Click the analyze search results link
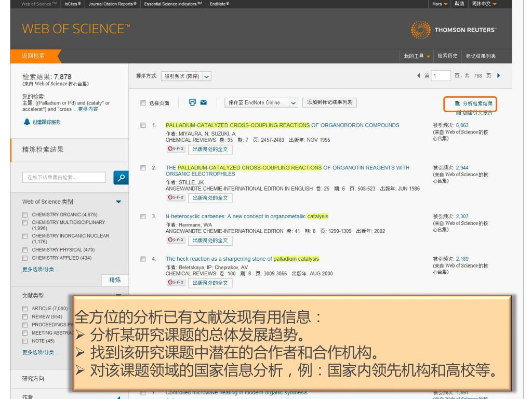 [x=474, y=103]
